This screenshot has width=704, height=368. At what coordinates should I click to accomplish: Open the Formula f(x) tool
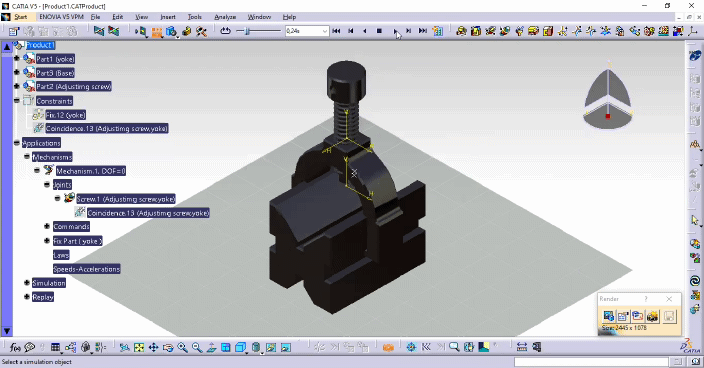pyautogui.click(x=15, y=347)
